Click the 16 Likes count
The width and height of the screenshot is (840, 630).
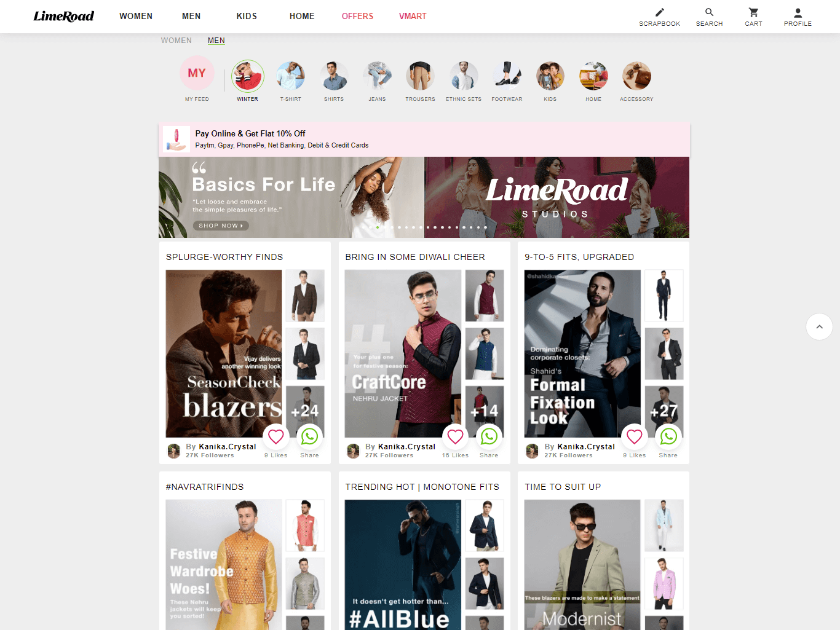click(455, 455)
